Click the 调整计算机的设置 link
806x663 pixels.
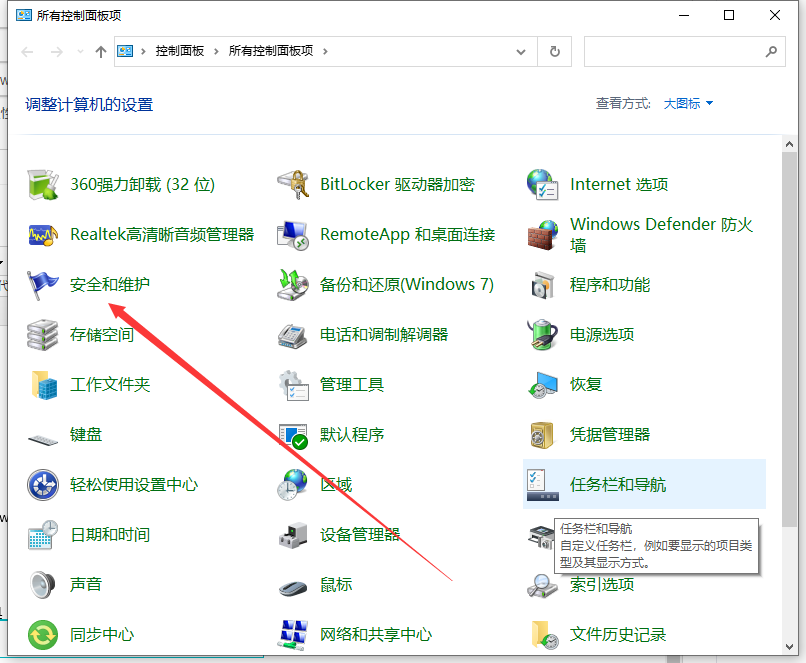[x=88, y=103]
